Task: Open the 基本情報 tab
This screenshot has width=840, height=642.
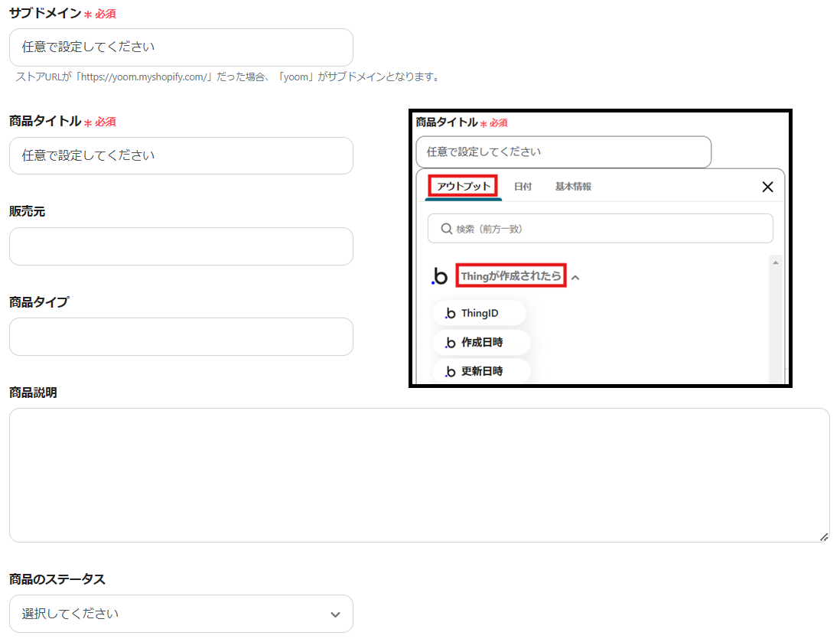Action: [573, 187]
